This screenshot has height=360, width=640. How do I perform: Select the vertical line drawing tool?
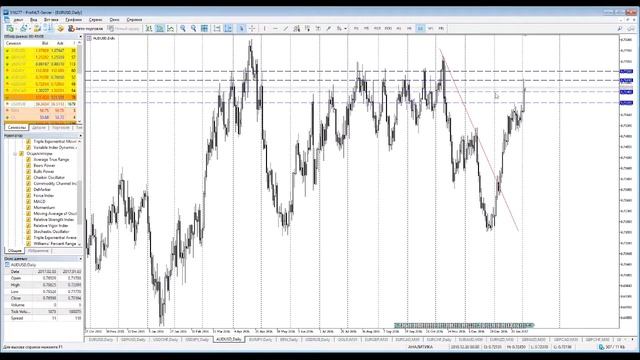click(x=264, y=28)
